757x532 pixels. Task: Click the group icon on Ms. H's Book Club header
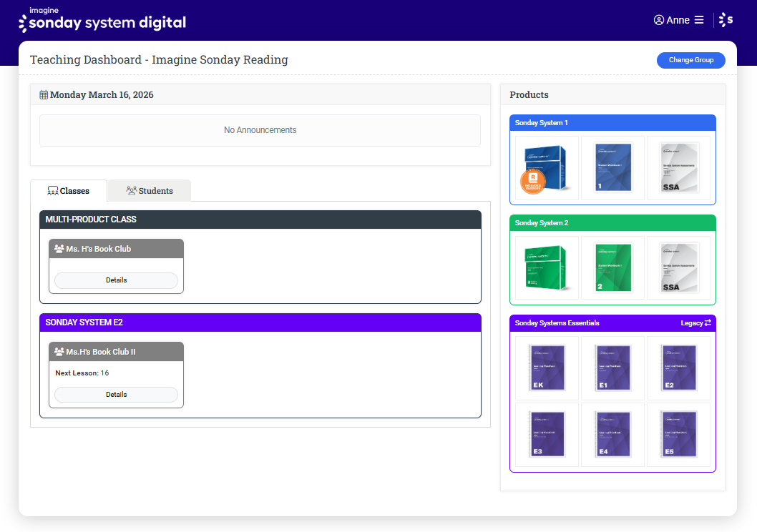[x=58, y=248]
